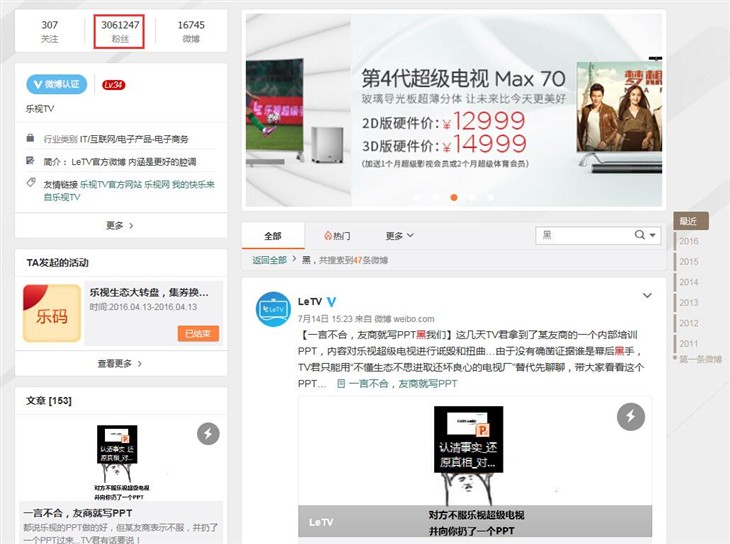Viewport: 730px width, 544px height.
Task: Click the lightning icon on the post article card
Action: click(x=631, y=416)
